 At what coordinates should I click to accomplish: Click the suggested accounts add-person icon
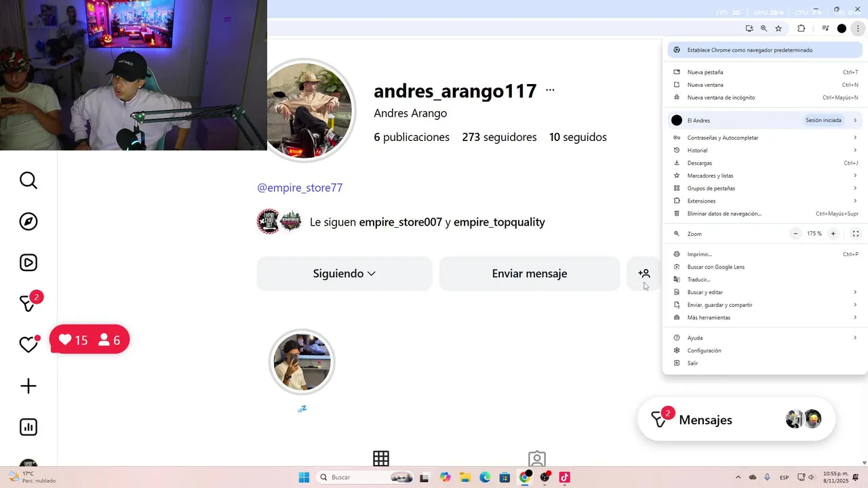(644, 274)
